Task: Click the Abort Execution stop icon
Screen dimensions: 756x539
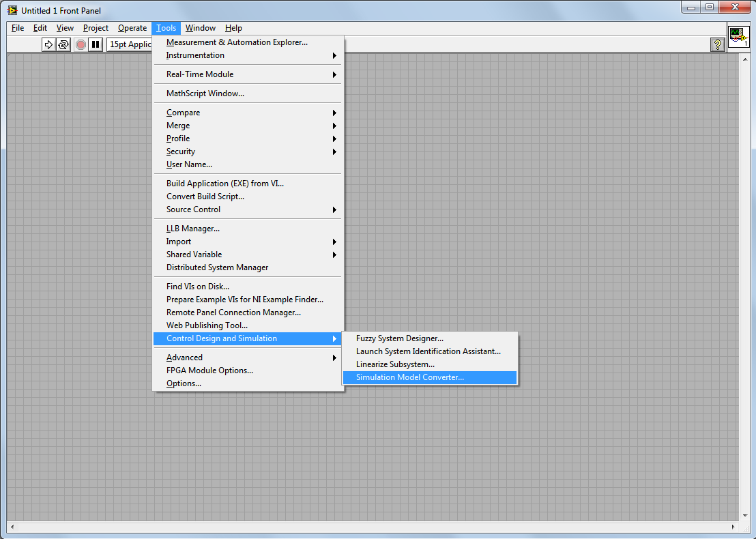Action: (81, 44)
